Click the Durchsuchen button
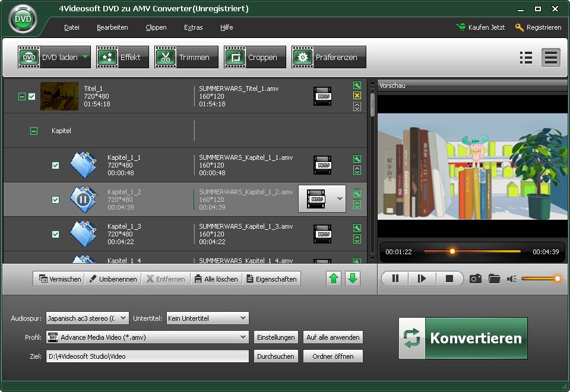The height and width of the screenshot is (392, 570). pyautogui.click(x=275, y=356)
